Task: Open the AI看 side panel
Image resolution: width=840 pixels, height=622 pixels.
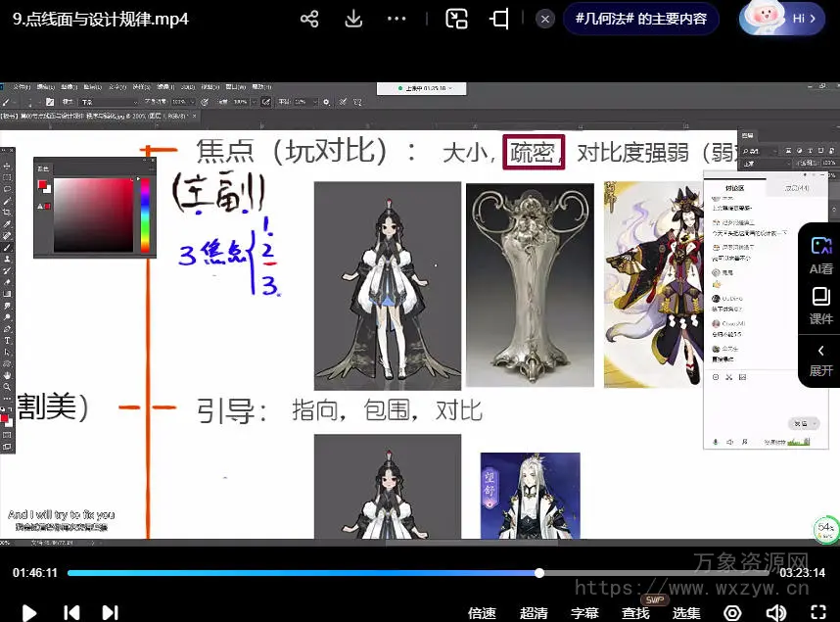Action: click(820, 254)
